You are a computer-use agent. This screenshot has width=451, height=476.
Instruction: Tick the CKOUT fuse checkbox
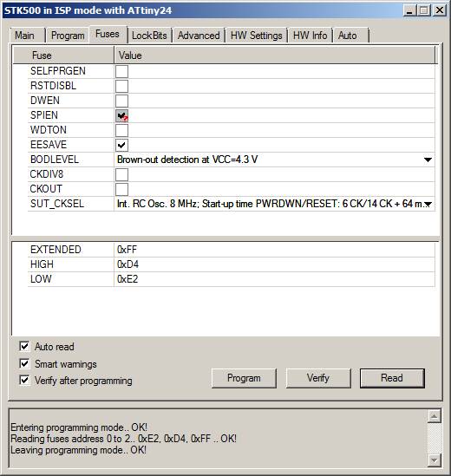point(121,189)
